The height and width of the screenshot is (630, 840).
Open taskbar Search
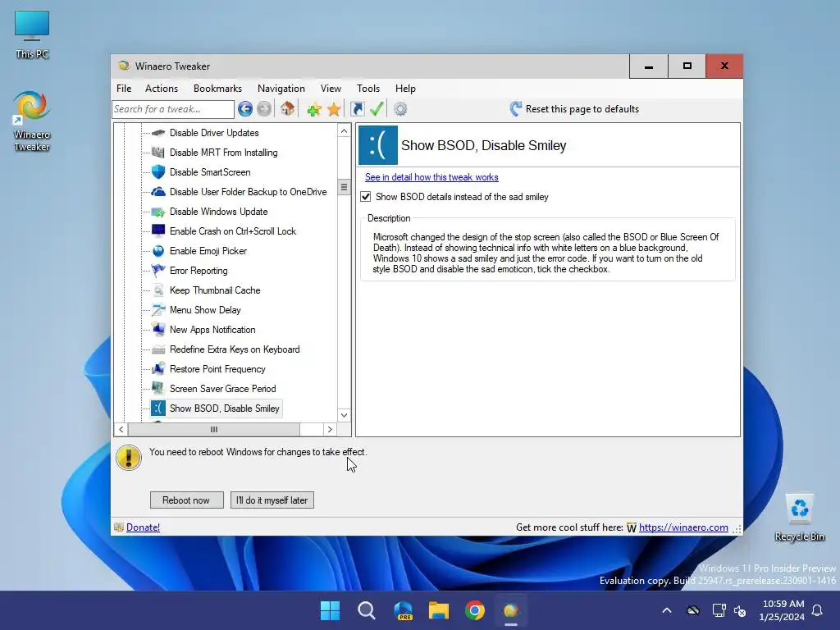tap(367, 610)
